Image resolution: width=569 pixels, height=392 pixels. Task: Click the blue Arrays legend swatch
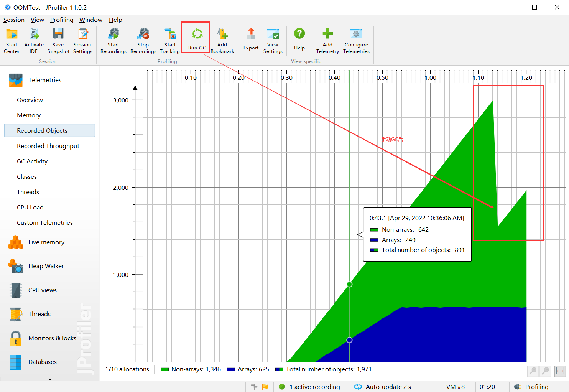(231, 369)
